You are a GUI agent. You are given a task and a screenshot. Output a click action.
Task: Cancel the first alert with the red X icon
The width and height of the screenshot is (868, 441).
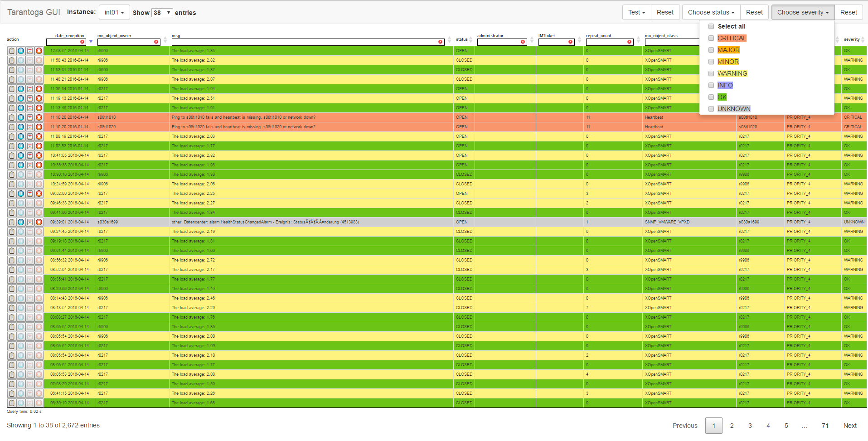point(38,50)
